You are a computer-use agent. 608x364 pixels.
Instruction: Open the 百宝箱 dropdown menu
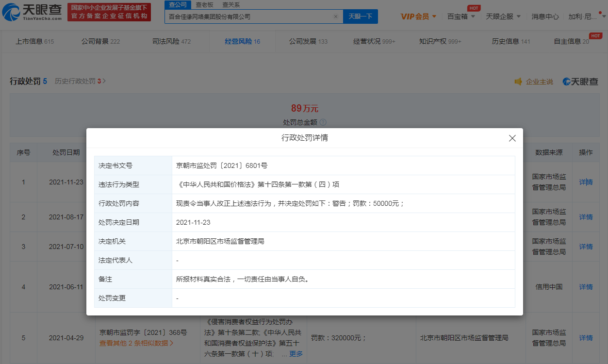460,17
